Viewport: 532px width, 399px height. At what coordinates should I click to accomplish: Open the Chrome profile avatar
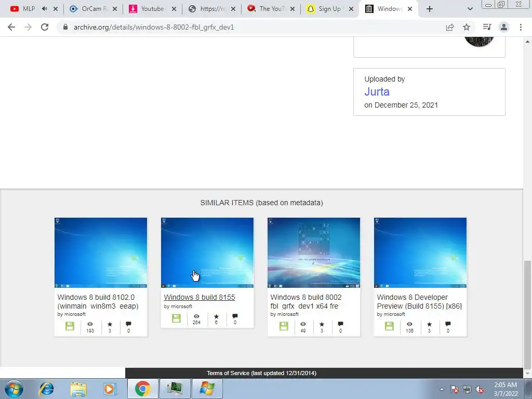504,27
